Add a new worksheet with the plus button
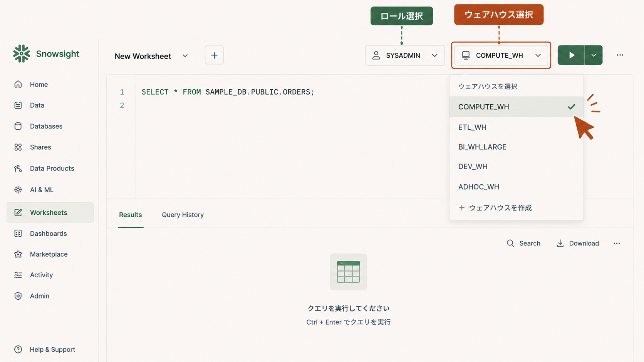Viewport: 644px width, 362px height. click(x=214, y=55)
